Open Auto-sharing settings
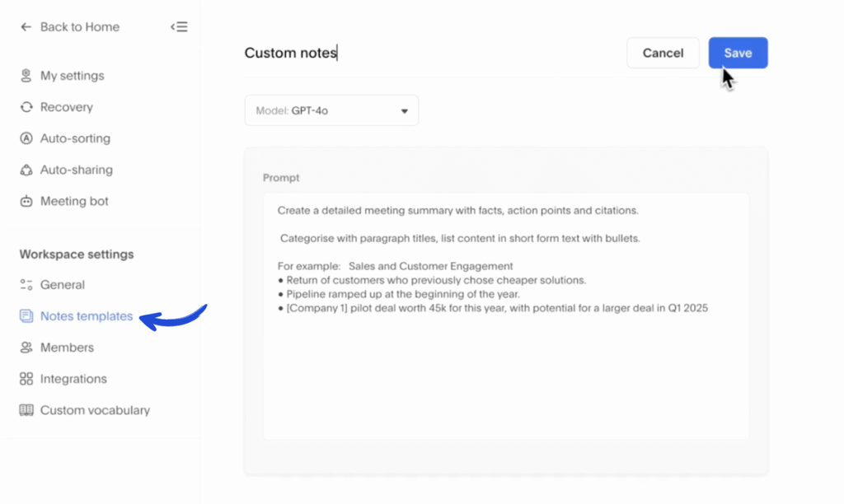The width and height of the screenshot is (844, 504). click(x=26, y=170)
